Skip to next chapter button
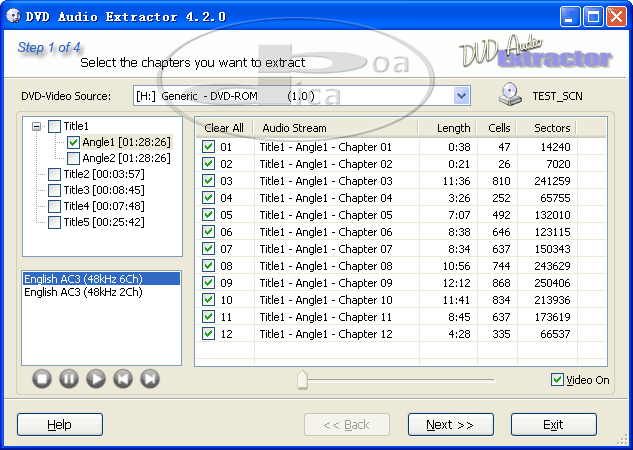 coord(150,378)
